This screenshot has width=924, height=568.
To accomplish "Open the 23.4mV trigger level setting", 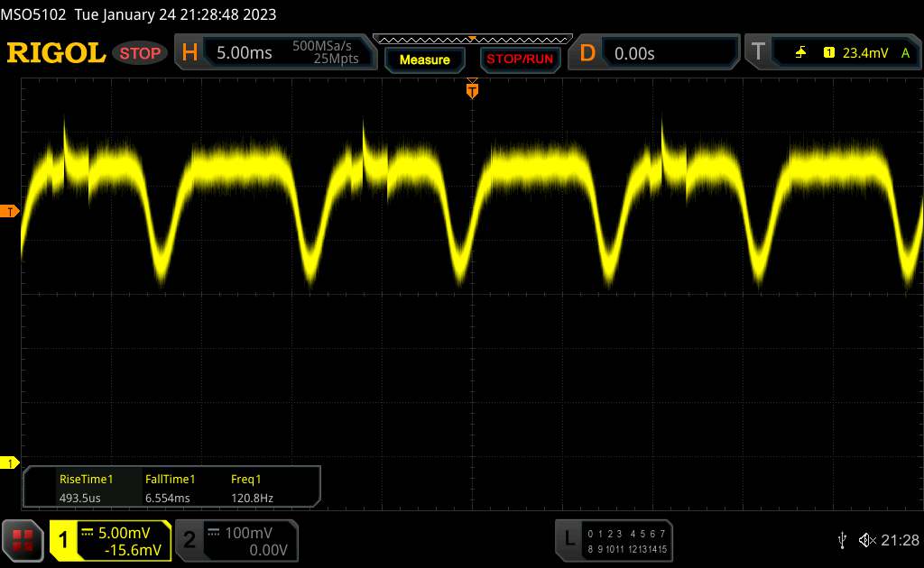I will point(864,53).
